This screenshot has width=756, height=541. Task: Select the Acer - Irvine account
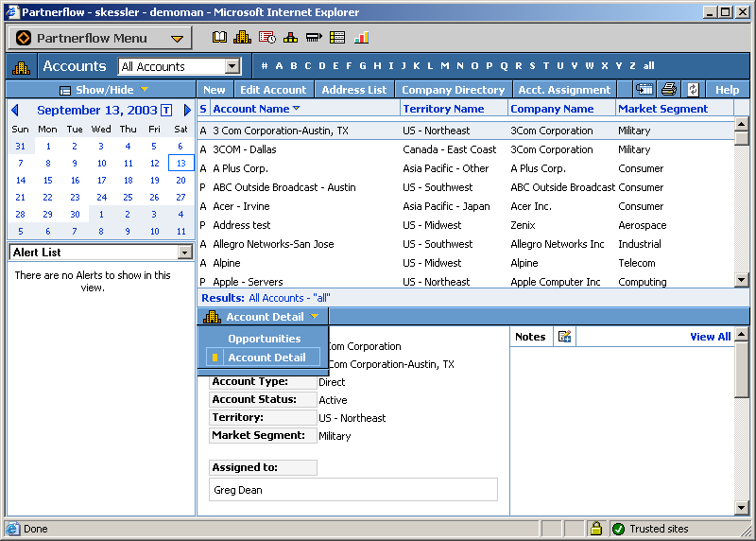coord(465,206)
